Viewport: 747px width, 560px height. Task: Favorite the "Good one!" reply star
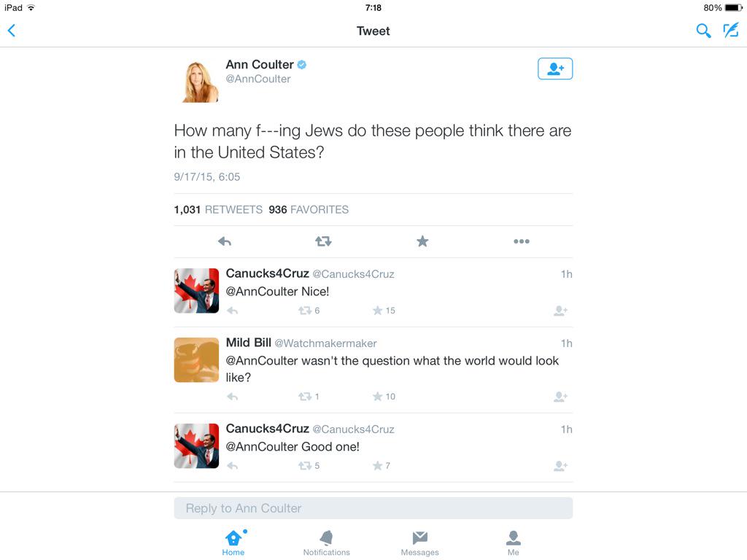tap(378, 465)
